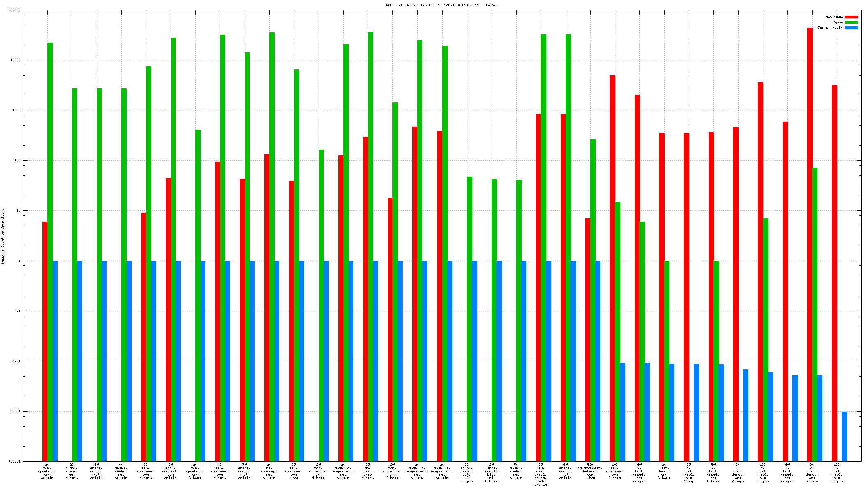
Task: Click the 'dnsbl-2.uceprotect.net origin' x-axis label
Action: coord(417,472)
